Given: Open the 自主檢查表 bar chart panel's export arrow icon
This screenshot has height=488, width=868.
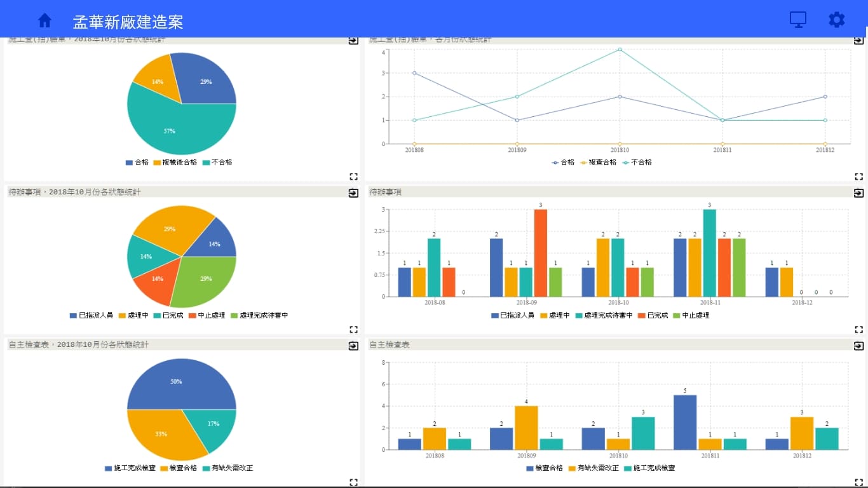Looking at the screenshot, I should 858,346.
